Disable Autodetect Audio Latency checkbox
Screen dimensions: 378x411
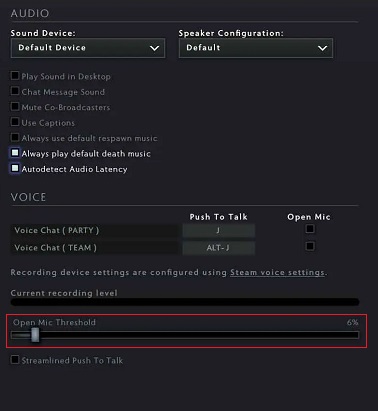tap(15, 168)
